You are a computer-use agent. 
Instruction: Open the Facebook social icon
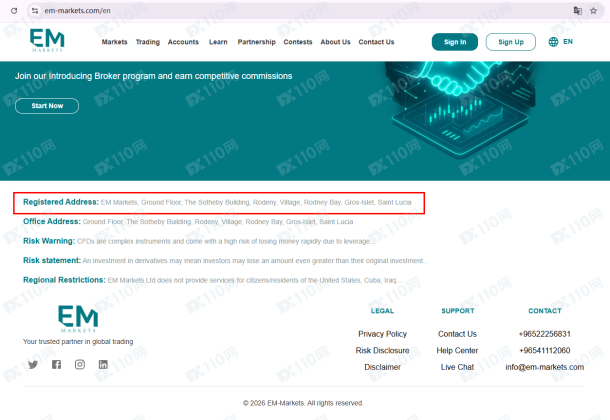pos(56,364)
